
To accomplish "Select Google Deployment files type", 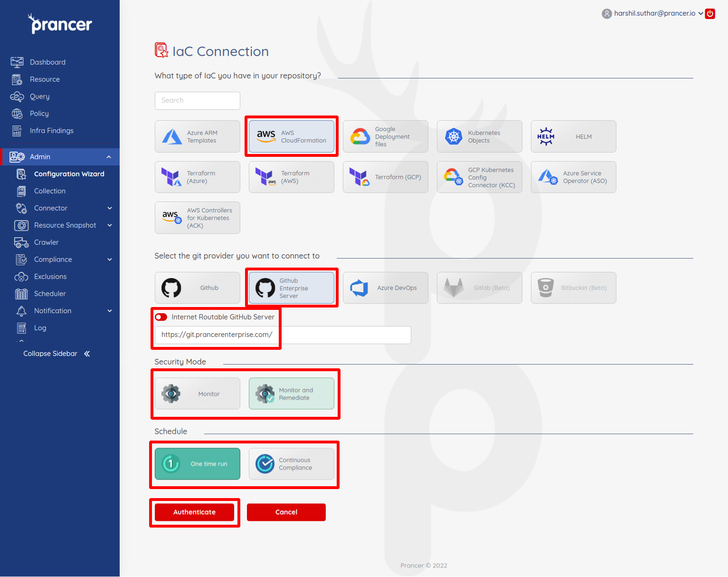I will pyautogui.click(x=386, y=136).
